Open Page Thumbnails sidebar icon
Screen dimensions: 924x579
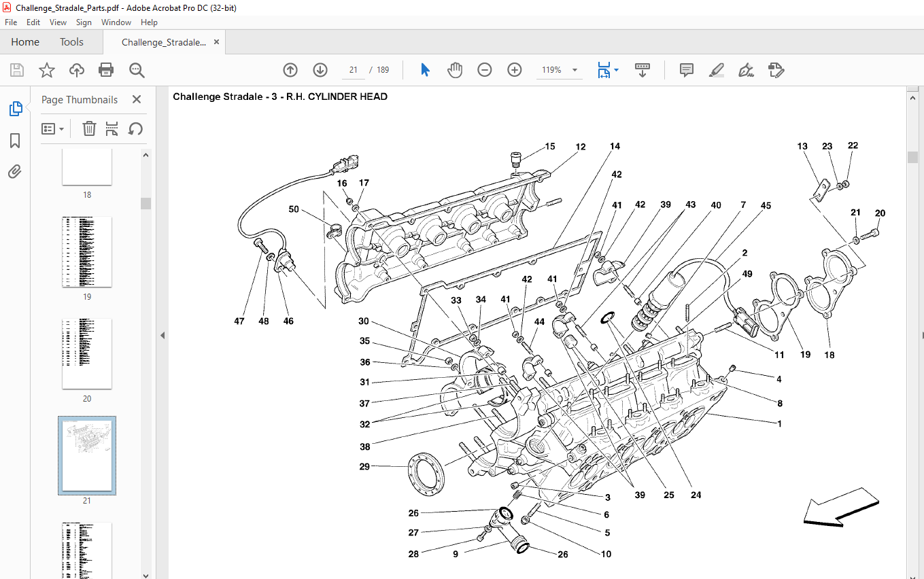(15, 109)
